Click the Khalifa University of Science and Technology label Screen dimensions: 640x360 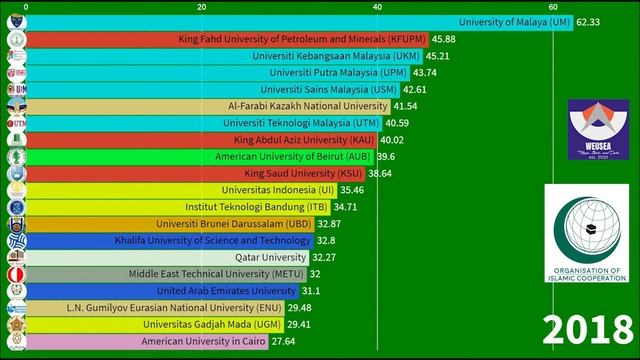[213, 241]
